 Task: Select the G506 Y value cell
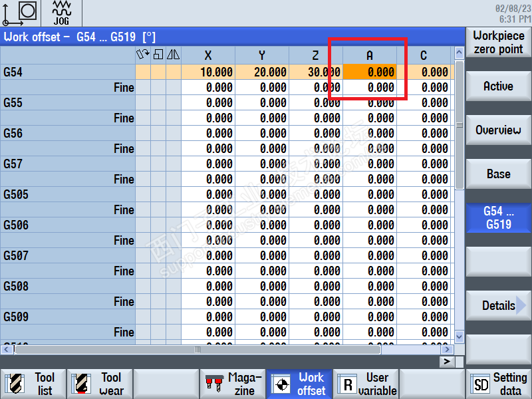pyautogui.click(x=262, y=225)
